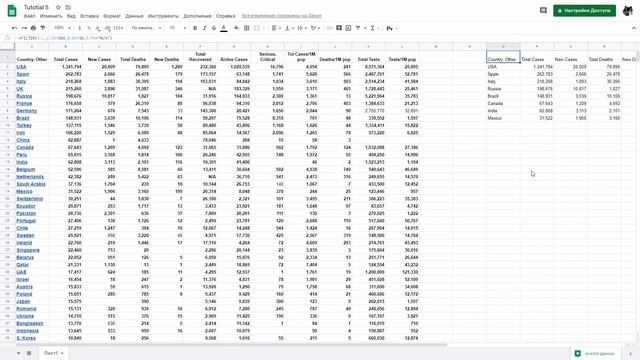Open the Анализ данных explore button
Viewport: 640px width, 360px height.
tap(595, 353)
